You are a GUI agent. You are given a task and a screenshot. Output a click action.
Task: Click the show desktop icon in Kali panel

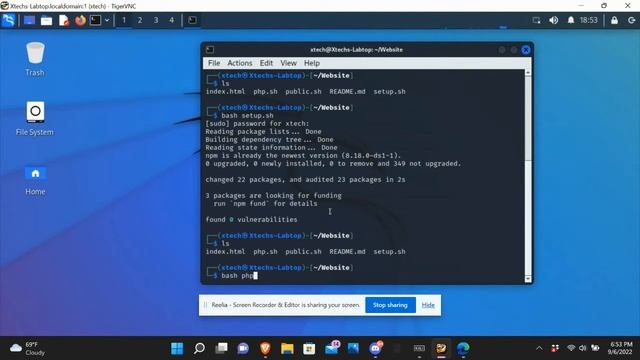(29, 20)
